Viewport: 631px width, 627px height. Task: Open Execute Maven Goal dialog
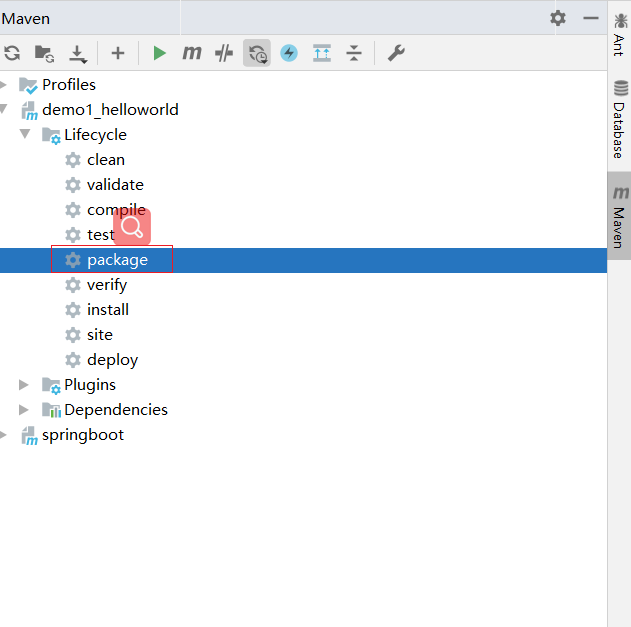tap(191, 53)
